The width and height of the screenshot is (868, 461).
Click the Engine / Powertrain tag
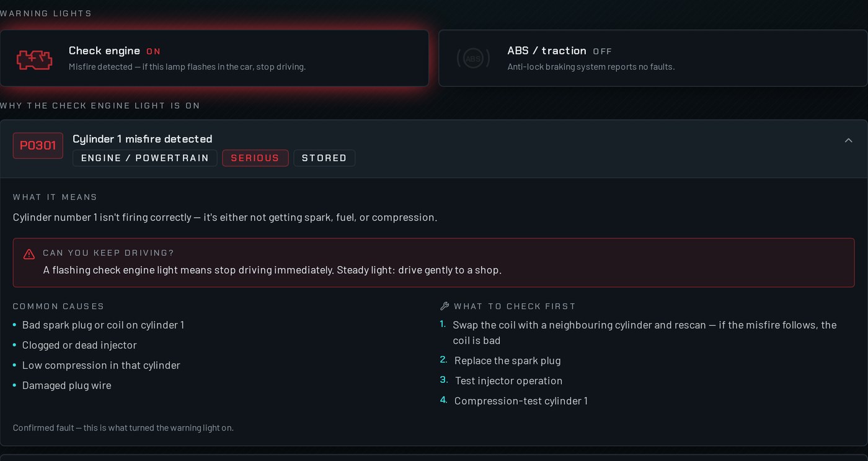pyautogui.click(x=145, y=158)
